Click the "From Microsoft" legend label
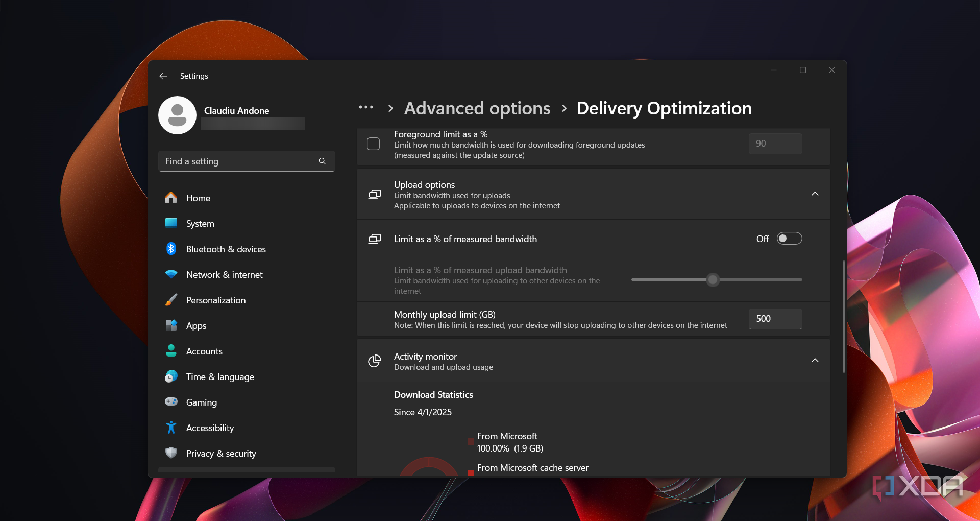 click(507, 436)
